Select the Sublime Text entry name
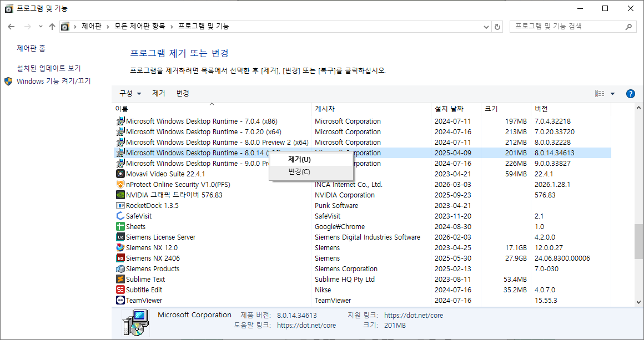The image size is (644, 340). click(145, 280)
